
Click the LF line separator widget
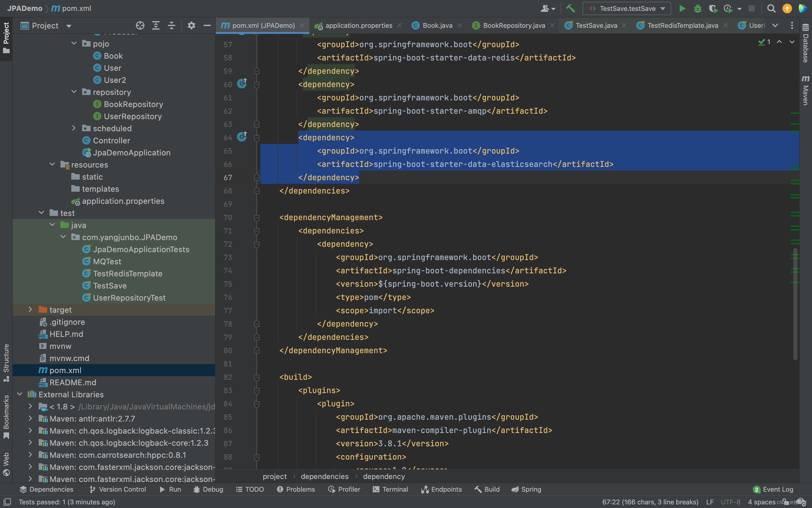pos(710,502)
